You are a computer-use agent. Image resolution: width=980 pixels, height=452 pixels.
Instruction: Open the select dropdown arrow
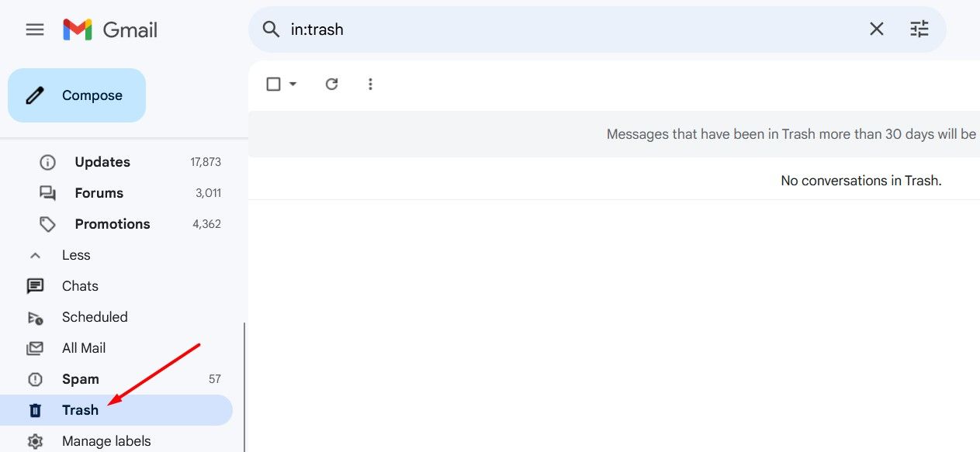click(293, 84)
